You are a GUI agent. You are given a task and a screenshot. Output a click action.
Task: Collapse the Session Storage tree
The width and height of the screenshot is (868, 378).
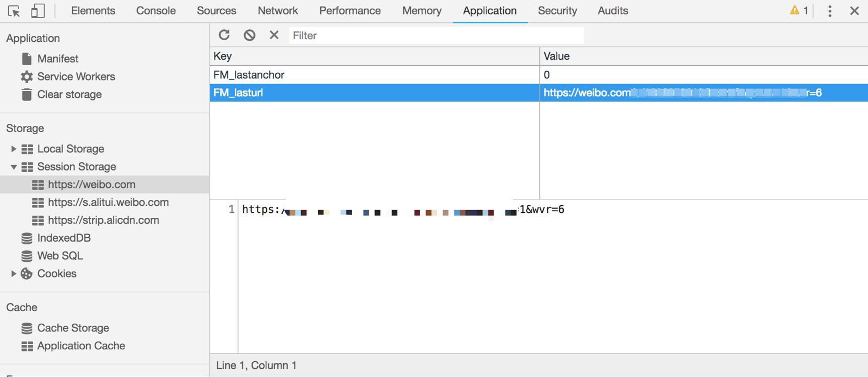[14, 167]
